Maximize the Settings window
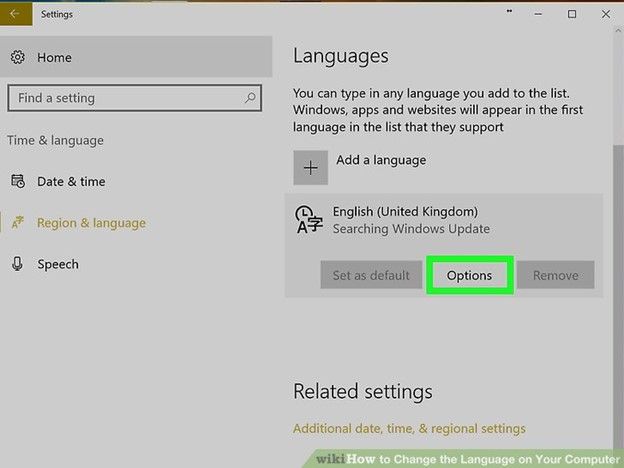The image size is (624, 468). [x=572, y=14]
